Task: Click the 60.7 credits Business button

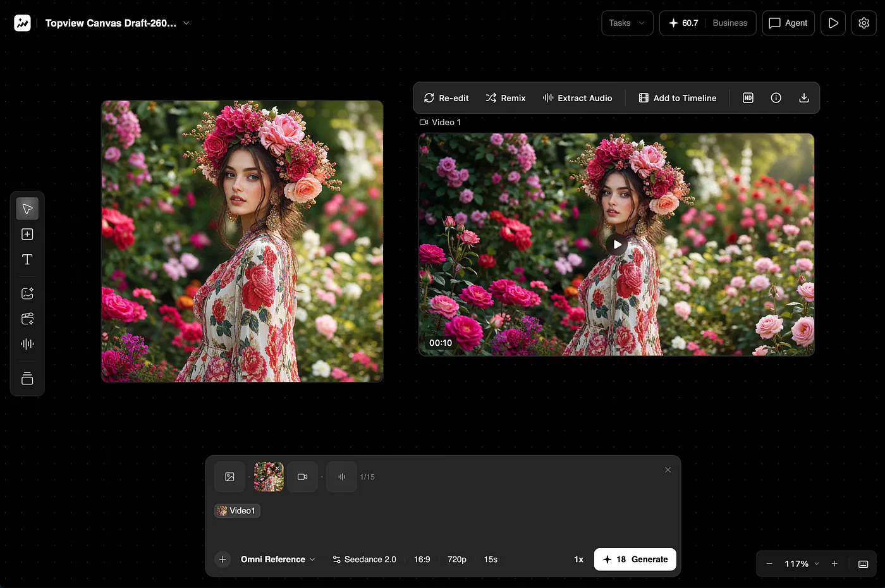Action: [708, 23]
